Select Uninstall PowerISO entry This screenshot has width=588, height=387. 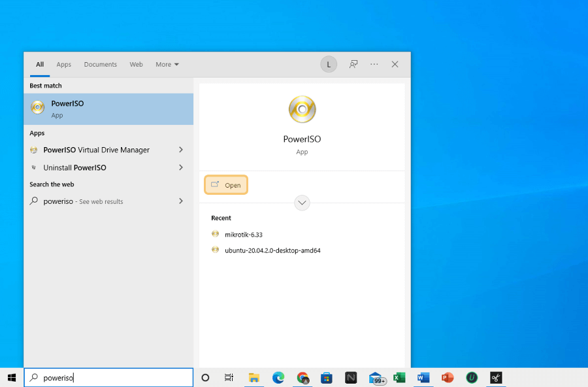[108, 167]
